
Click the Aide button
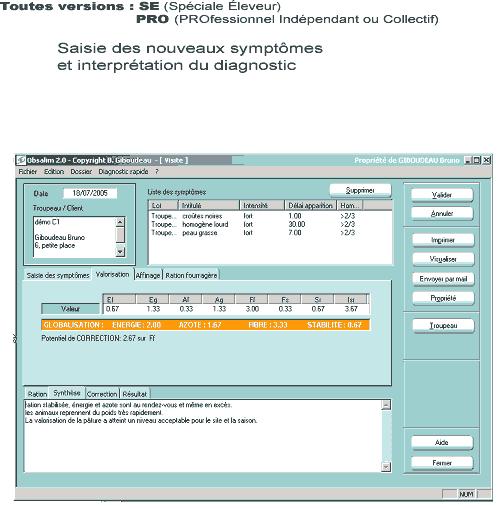pos(442,443)
